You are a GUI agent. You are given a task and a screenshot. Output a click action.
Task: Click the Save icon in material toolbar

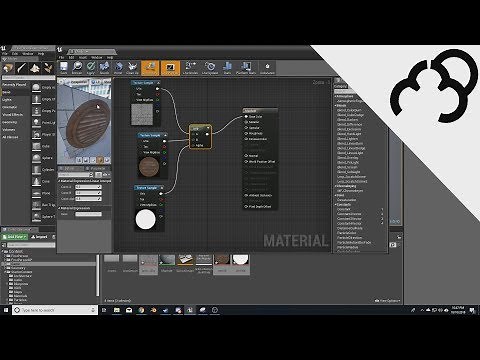(x=64, y=67)
